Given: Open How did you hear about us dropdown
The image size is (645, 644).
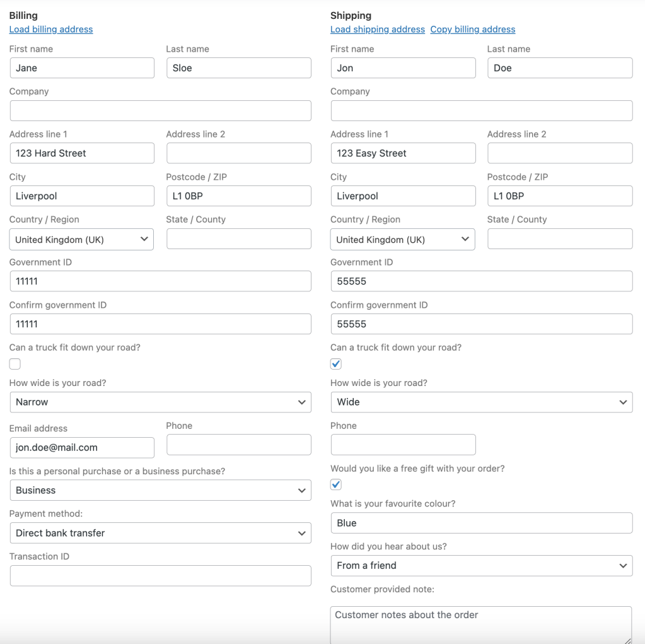Looking at the screenshot, I should 481,566.
